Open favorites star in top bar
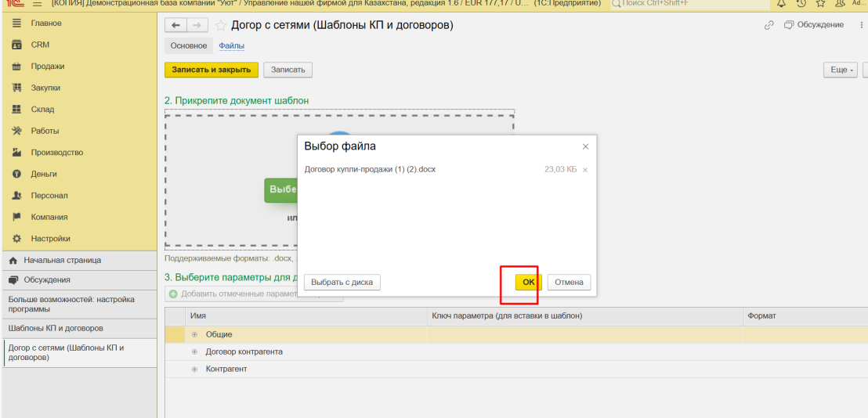The height and width of the screenshot is (418, 868). (x=819, y=4)
